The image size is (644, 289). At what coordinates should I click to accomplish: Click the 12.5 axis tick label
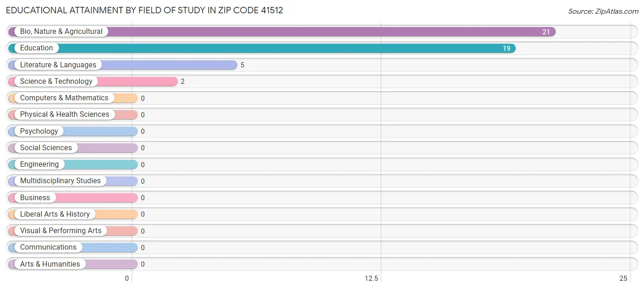[x=371, y=278]
